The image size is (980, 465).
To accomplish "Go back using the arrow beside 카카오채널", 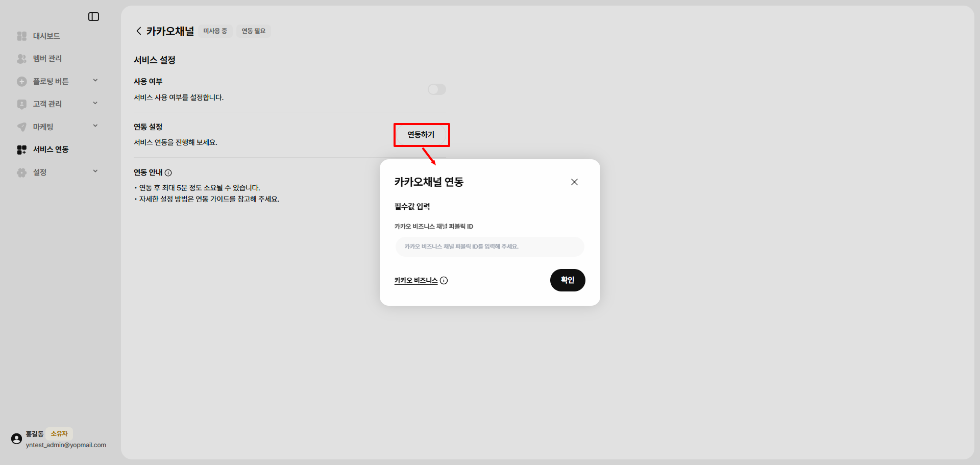I will tap(138, 31).
